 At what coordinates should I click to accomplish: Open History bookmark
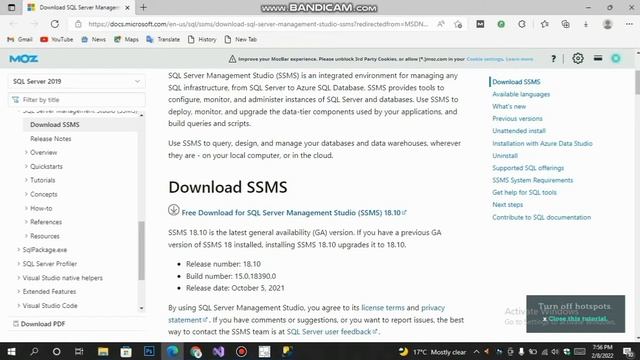202,40
